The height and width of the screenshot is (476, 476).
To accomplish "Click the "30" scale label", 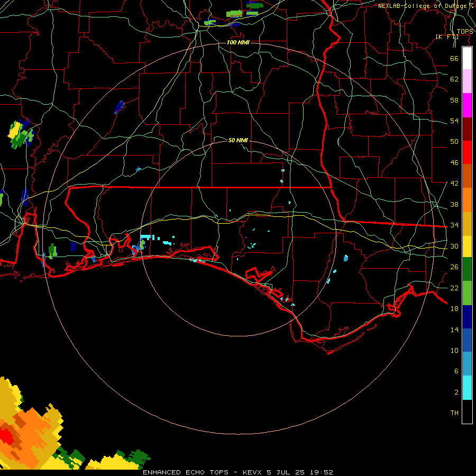I will 454,246.
